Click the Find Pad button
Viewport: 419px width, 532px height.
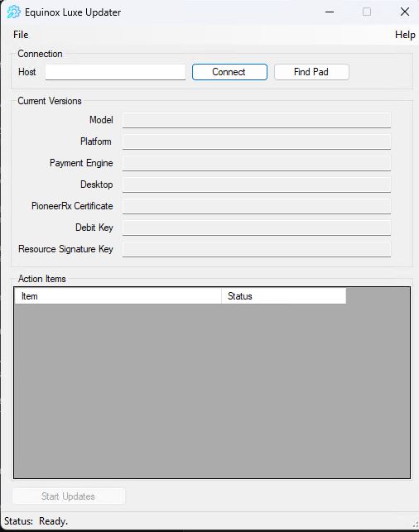[x=311, y=72]
